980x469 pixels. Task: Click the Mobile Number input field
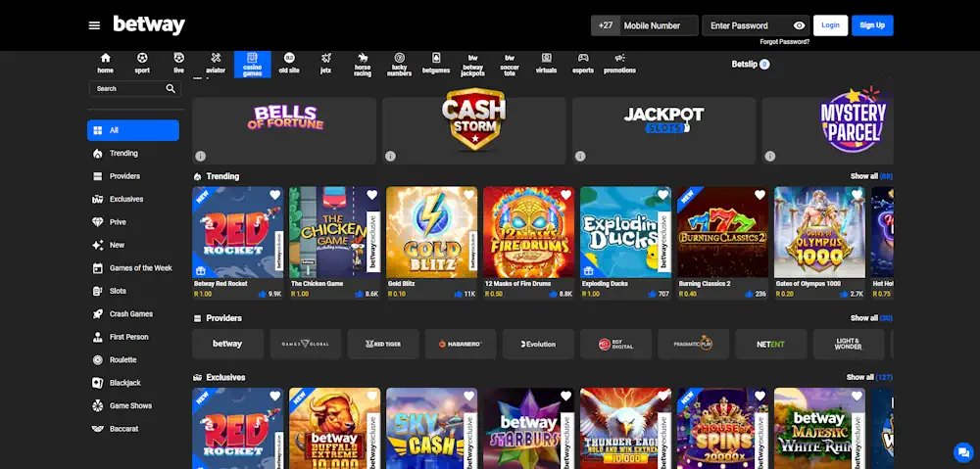click(659, 25)
